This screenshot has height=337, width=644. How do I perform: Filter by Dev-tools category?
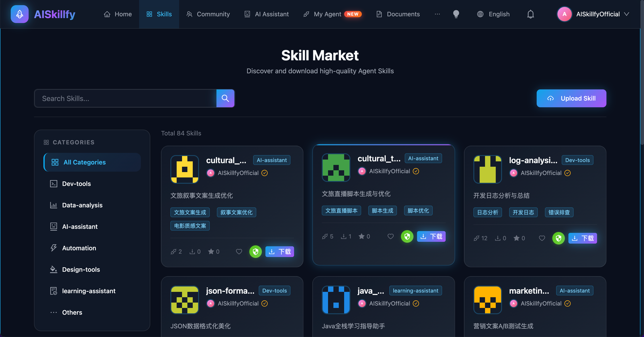click(92, 184)
